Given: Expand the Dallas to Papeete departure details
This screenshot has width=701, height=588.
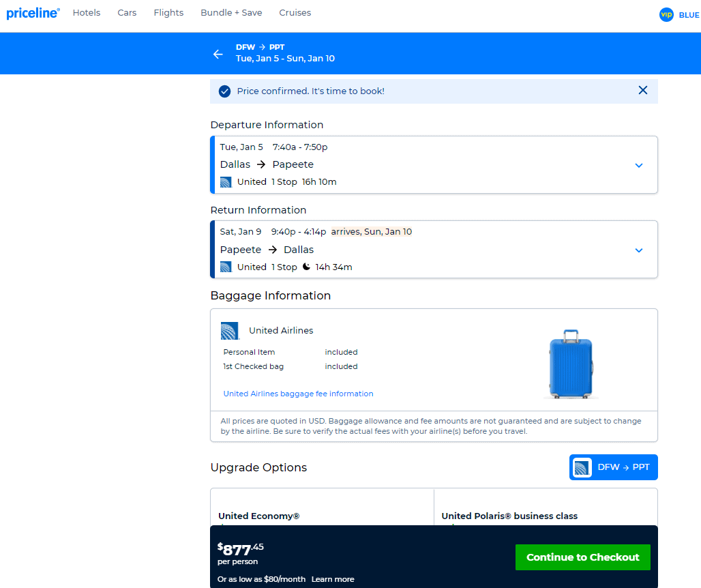Looking at the screenshot, I should [639, 165].
